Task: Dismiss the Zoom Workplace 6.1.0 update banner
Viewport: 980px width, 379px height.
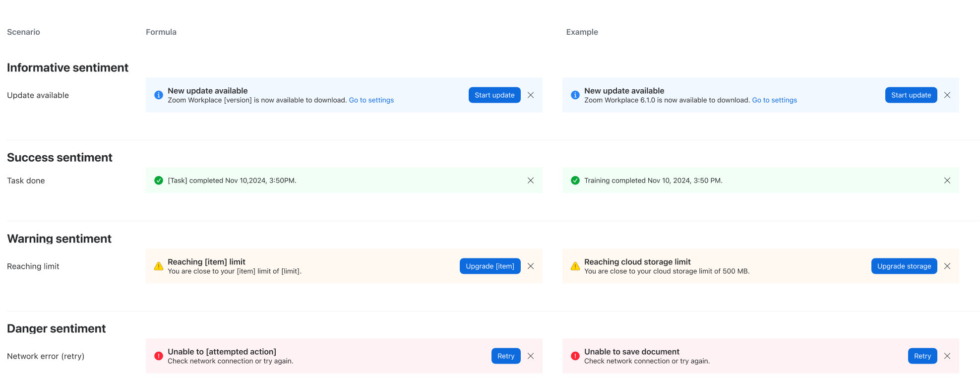Action: [947, 95]
